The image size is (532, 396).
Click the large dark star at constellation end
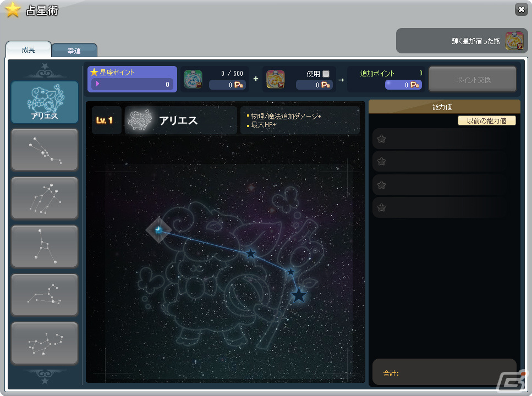[x=299, y=295]
